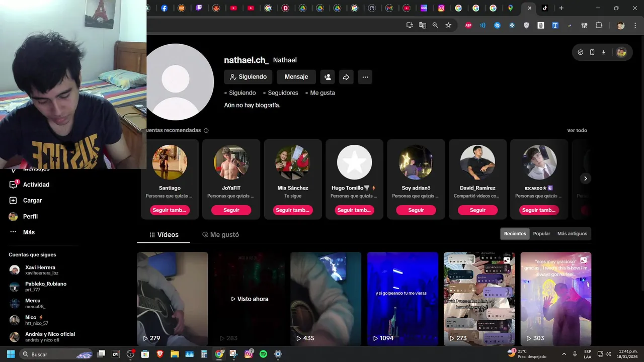The image size is (644, 362).
Task: Switch to the Facebook browser tab
Action: (165, 8)
